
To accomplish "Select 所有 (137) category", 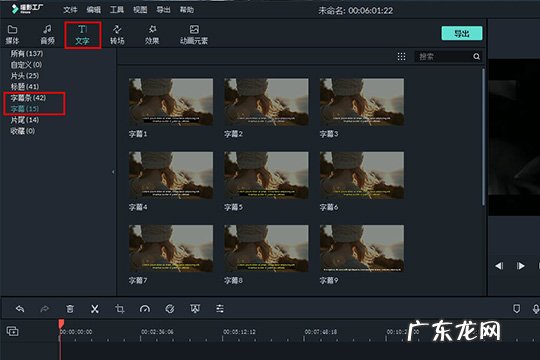I will [x=27, y=54].
